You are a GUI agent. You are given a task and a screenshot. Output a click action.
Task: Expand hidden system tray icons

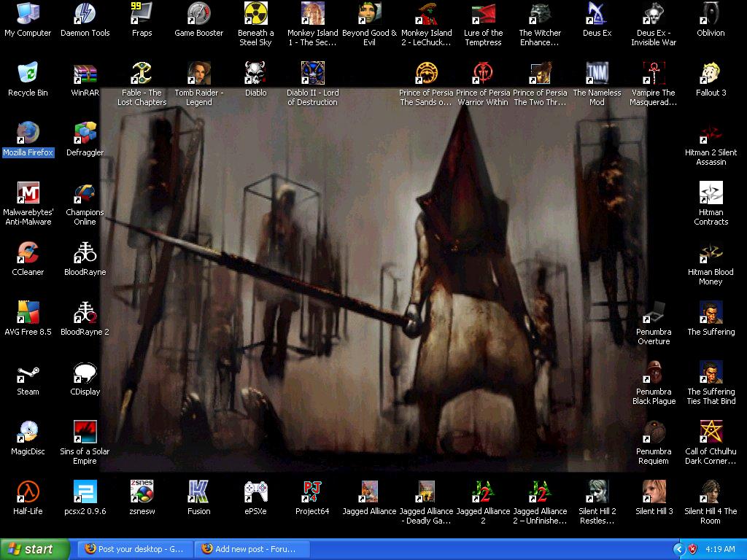[679, 550]
